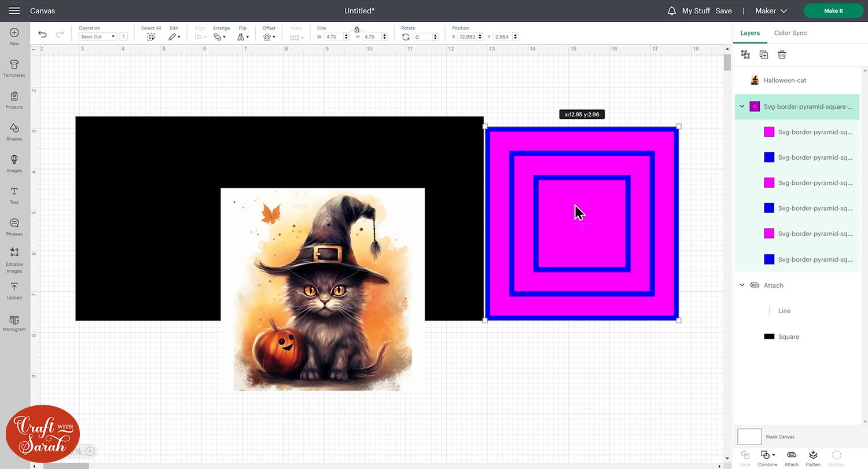Select the Shapes tool

pyautogui.click(x=14, y=131)
